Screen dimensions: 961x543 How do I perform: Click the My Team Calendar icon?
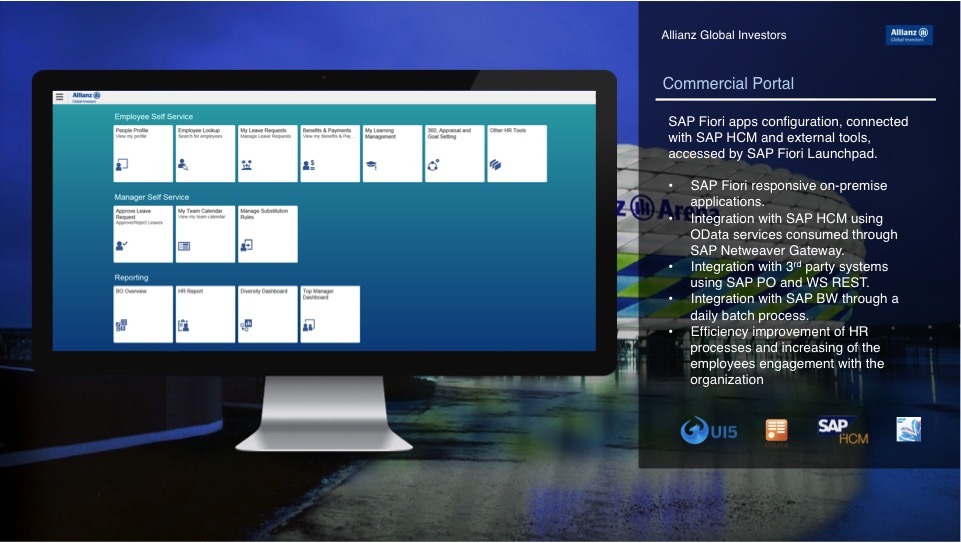tap(184, 246)
